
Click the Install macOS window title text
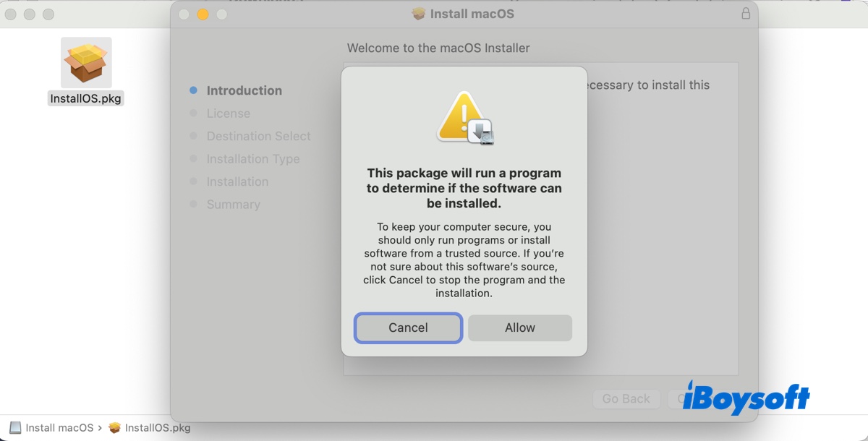(472, 14)
